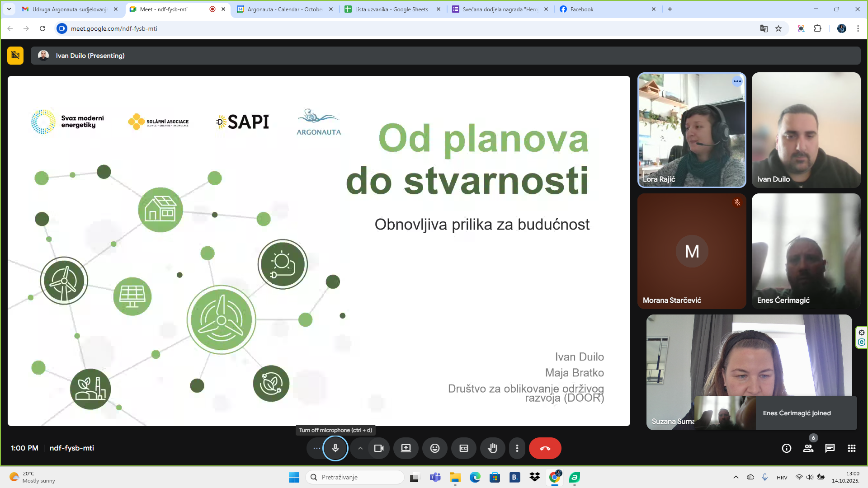Toggle closed captions button
This screenshot has height=488, width=868.
tap(463, 448)
